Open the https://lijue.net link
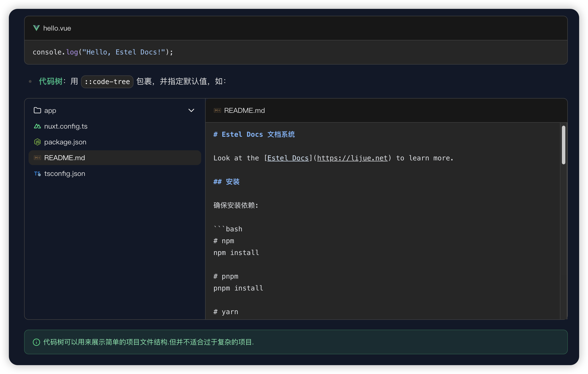This screenshot has width=588, height=374. 352,158
